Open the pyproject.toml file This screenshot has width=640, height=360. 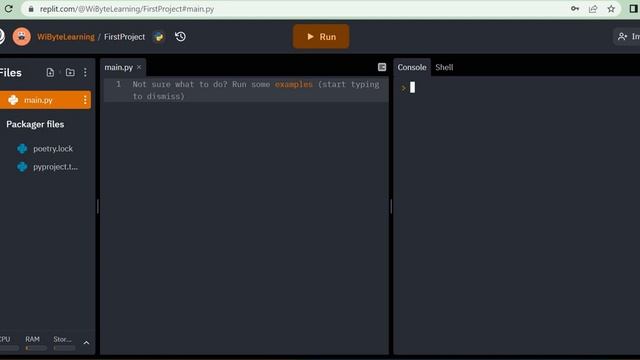pyautogui.click(x=55, y=167)
